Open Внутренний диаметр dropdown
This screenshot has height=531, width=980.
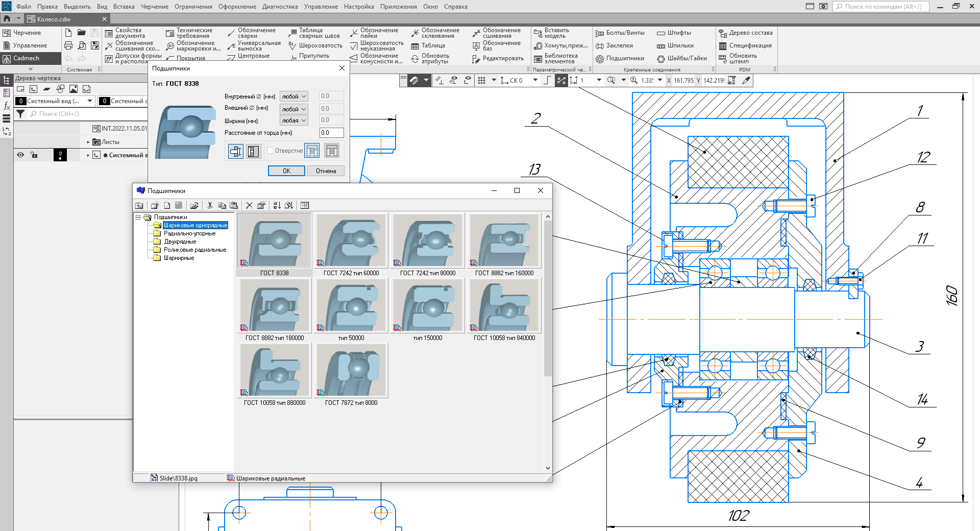[294, 96]
